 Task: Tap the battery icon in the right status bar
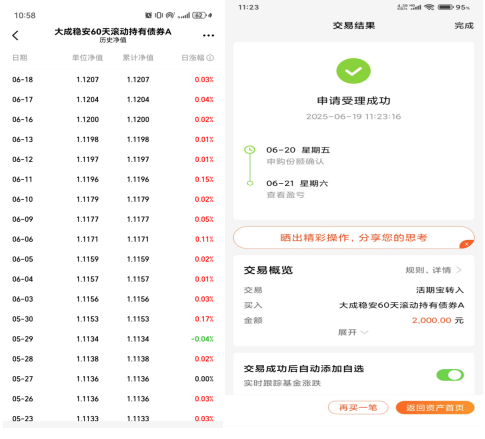446,7
